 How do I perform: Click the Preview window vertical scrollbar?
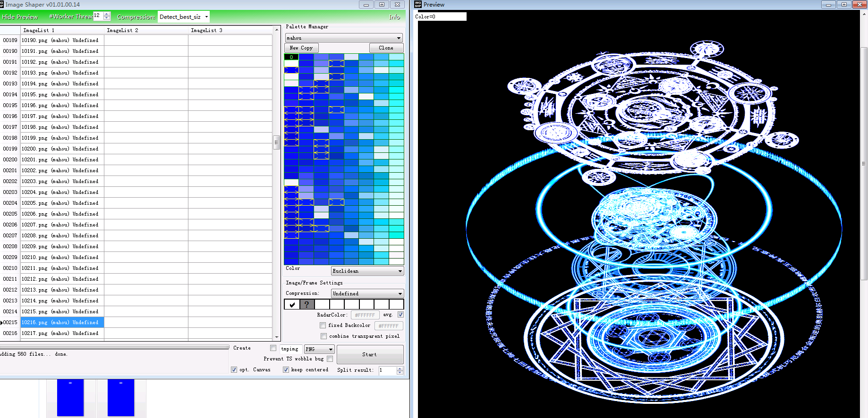tap(864, 163)
